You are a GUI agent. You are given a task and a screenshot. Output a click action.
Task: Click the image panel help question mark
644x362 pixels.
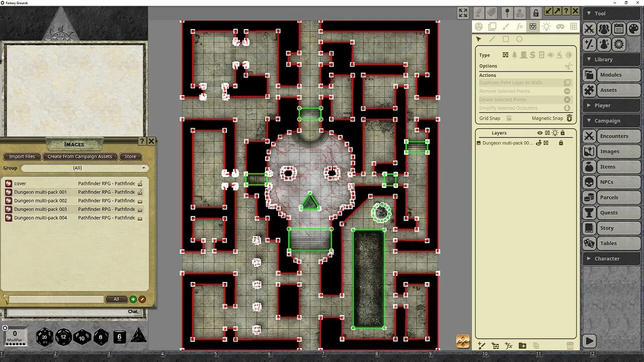(566, 11)
